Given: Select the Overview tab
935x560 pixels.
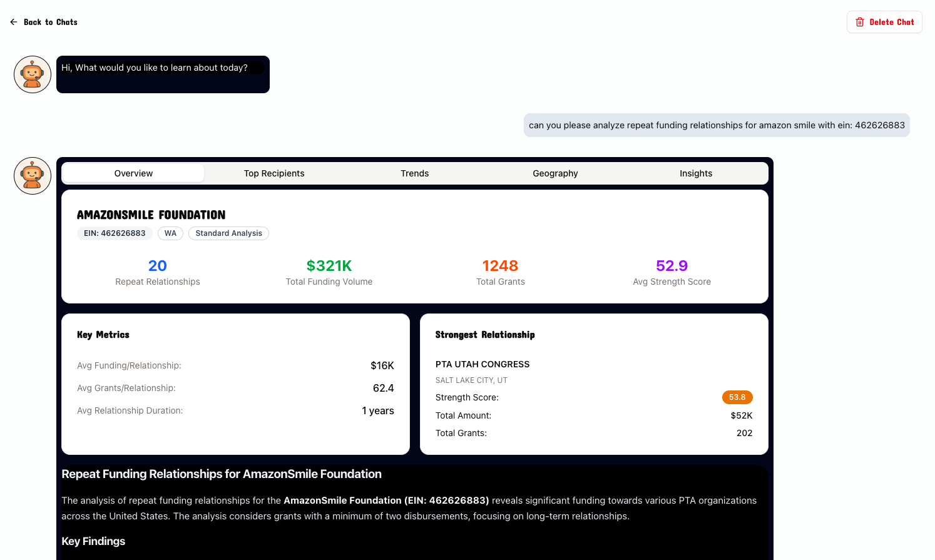Looking at the screenshot, I should pos(133,173).
